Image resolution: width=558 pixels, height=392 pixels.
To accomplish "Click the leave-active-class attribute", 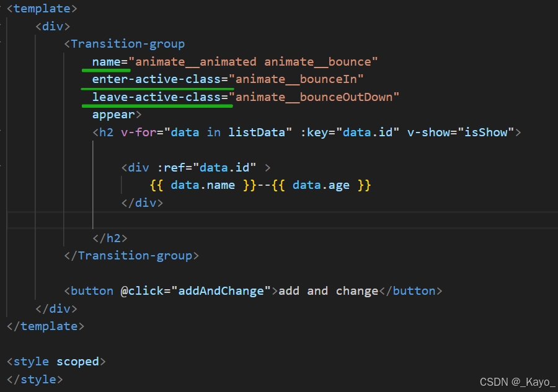I will tap(157, 97).
